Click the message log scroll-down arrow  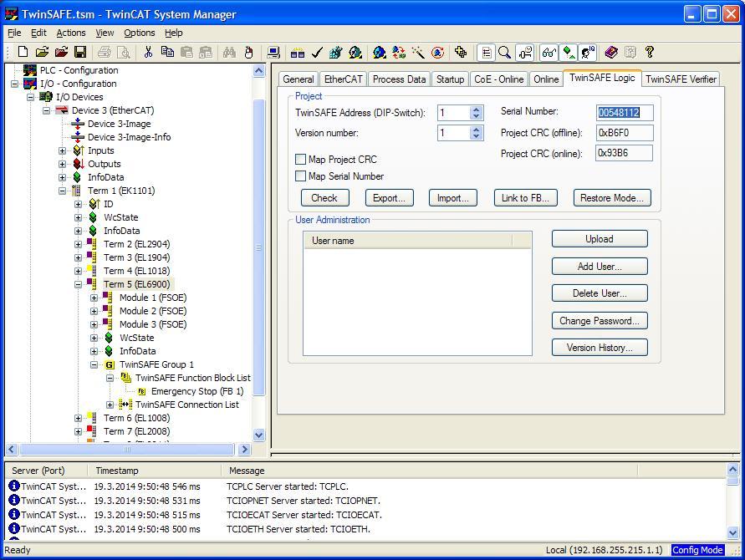[x=732, y=532]
